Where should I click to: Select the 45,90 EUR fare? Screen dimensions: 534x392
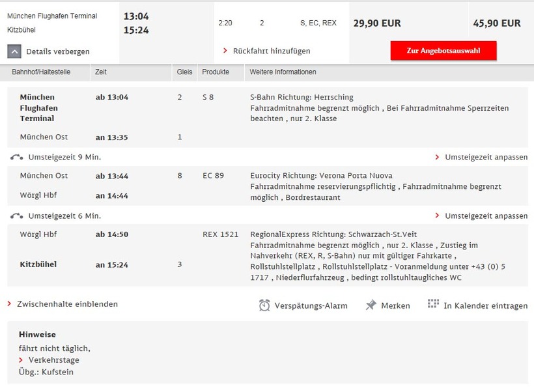coord(497,23)
